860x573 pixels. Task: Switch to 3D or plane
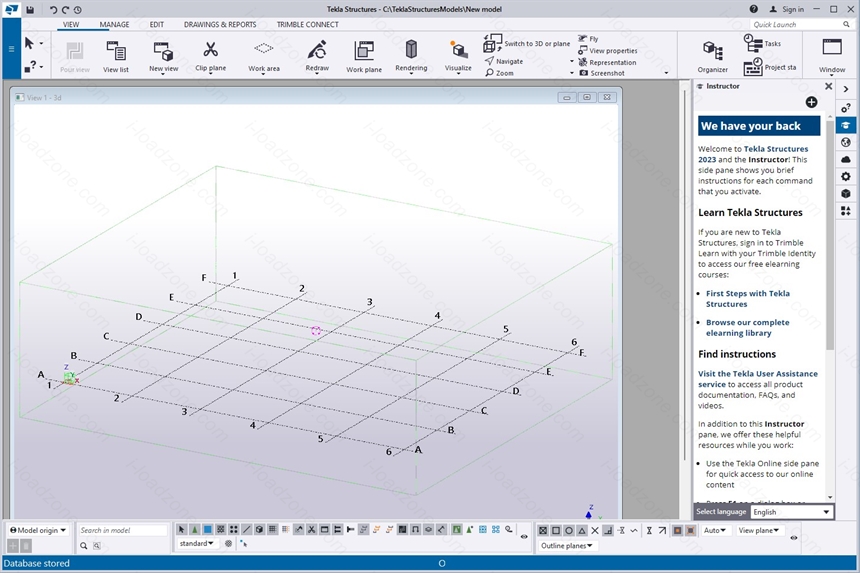(527, 43)
